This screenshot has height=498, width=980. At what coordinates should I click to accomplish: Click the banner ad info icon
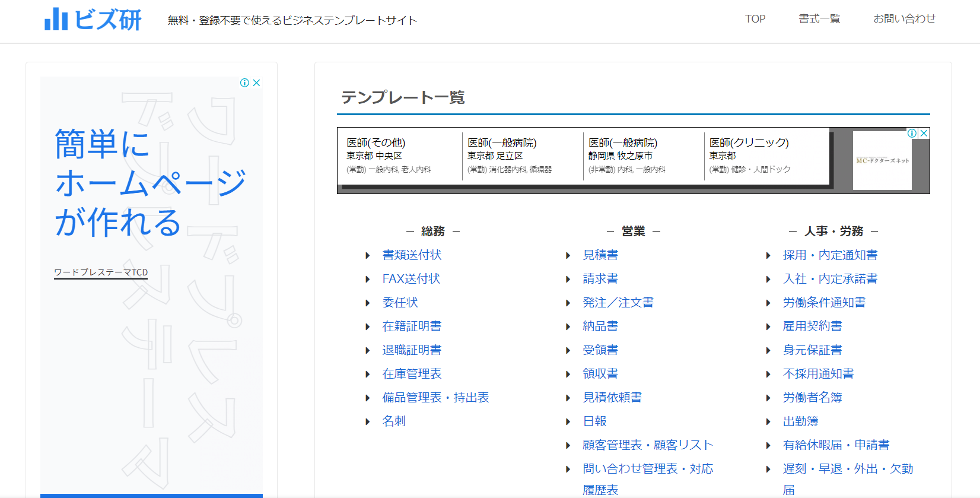click(912, 134)
